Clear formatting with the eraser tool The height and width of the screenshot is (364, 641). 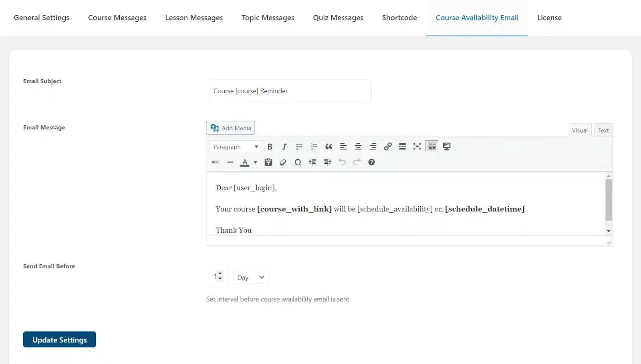click(283, 162)
